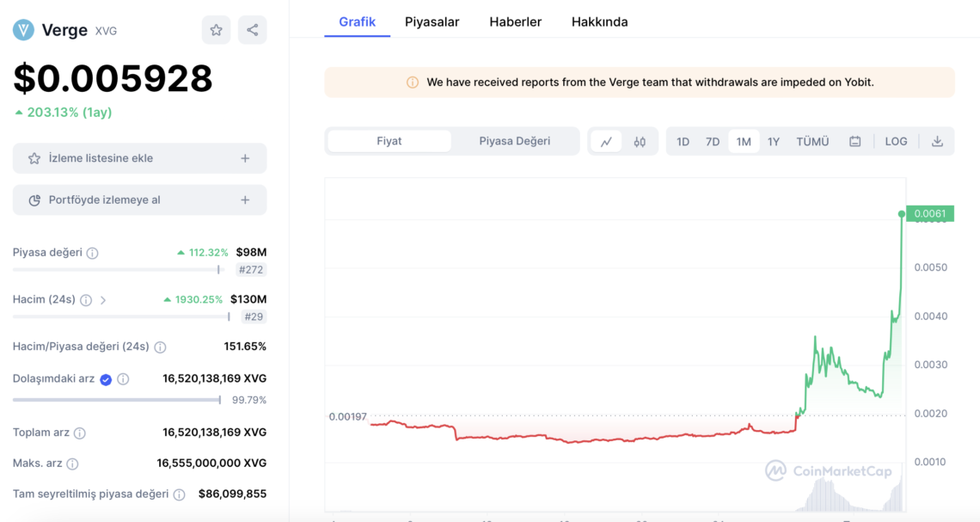The height and width of the screenshot is (522, 980).
Task: Click the warning info icon in Yobit notice
Action: click(x=413, y=83)
